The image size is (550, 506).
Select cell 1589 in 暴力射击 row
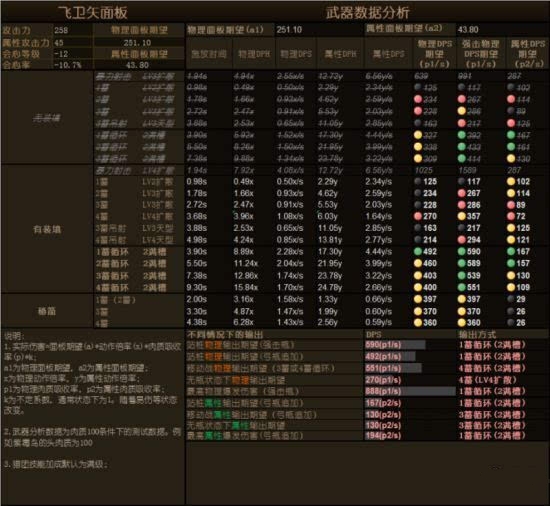click(x=468, y=170)
